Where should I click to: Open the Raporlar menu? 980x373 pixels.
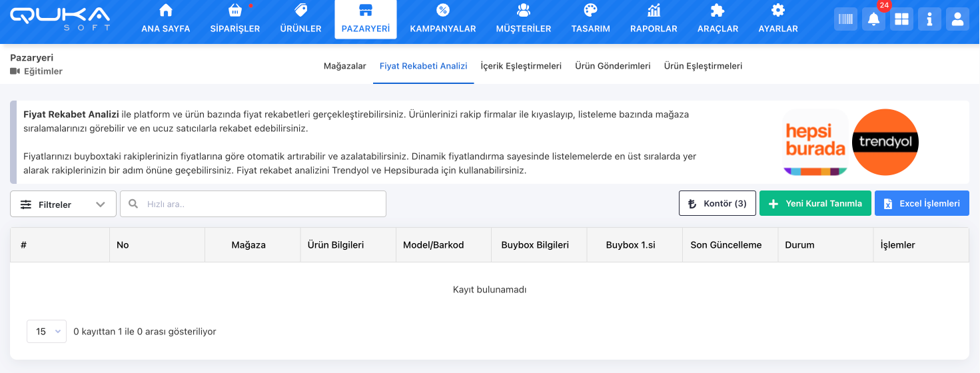654,19
